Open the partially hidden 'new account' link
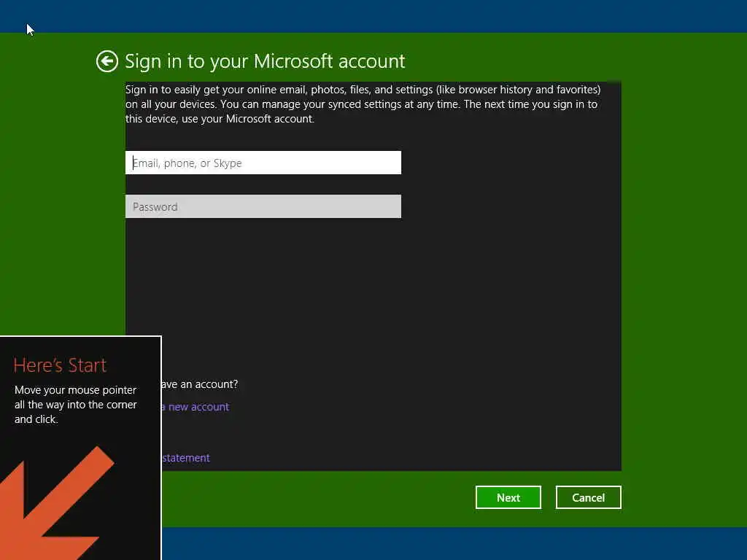The height and width of the screenshot is (560, 747). pos(196,407)
